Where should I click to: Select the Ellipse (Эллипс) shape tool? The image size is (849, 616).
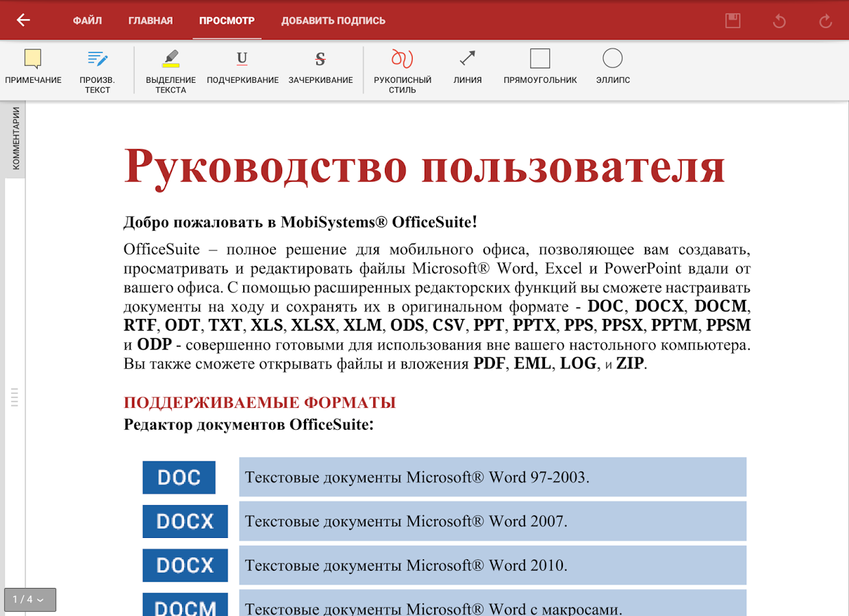pyautogui.click(x=612, y=60)
